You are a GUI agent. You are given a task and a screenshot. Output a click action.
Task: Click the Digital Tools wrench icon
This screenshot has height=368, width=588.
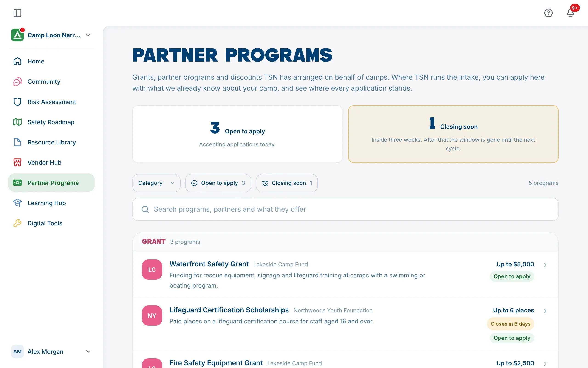pos(17,223)
